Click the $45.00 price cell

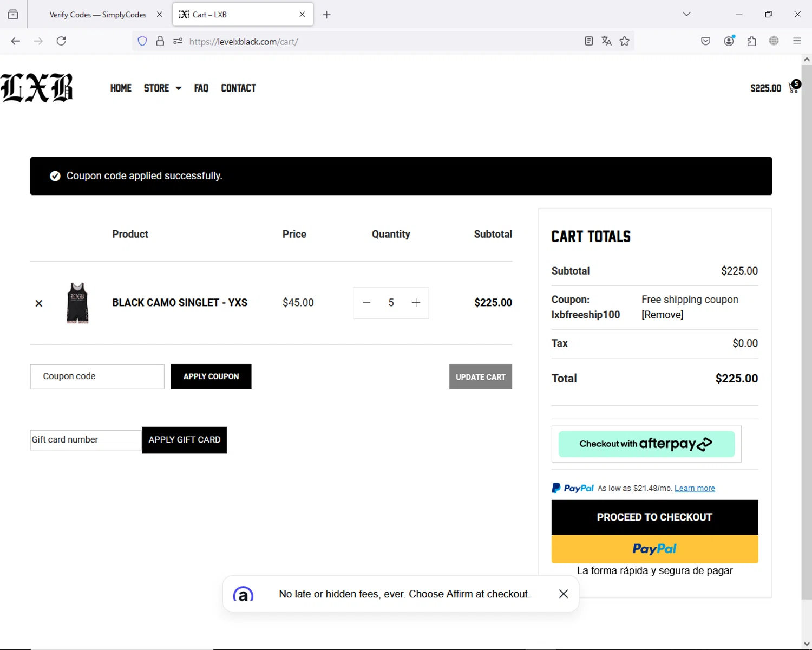click(298, 303)
